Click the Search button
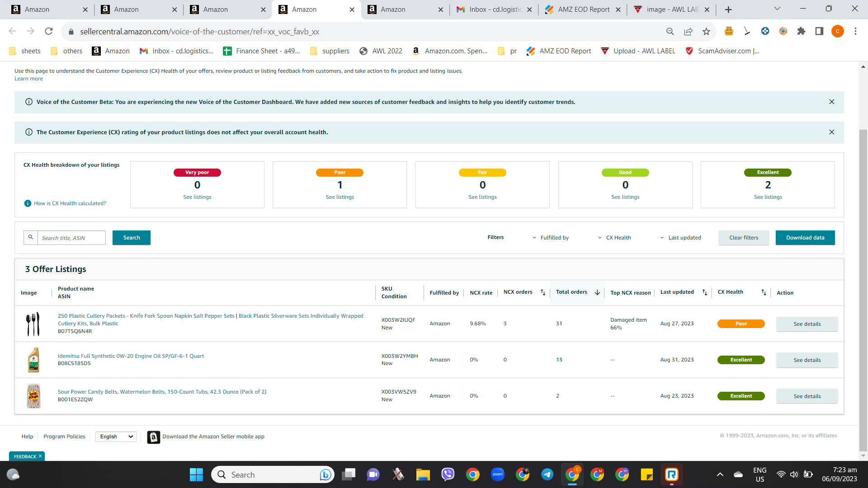 132,238
